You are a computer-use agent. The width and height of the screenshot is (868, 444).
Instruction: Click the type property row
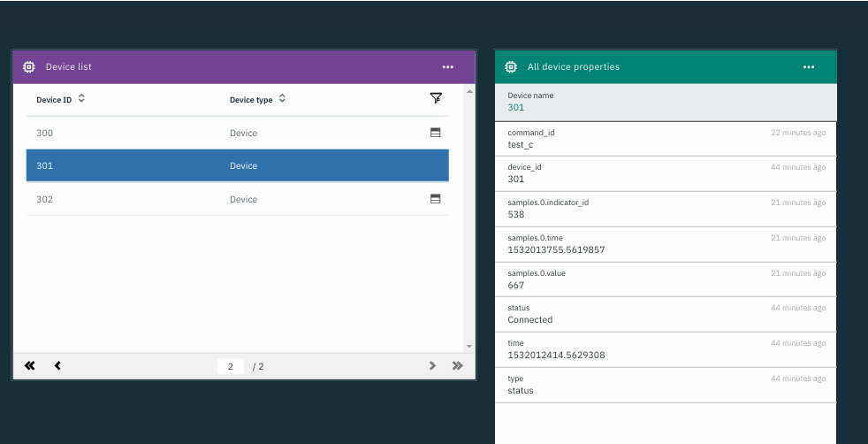(666, 386)
